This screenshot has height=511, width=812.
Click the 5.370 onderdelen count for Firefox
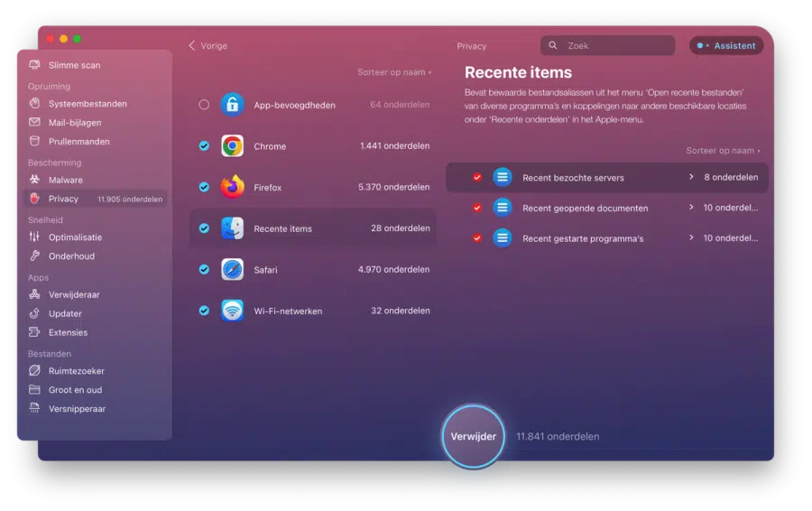point(393,187)
